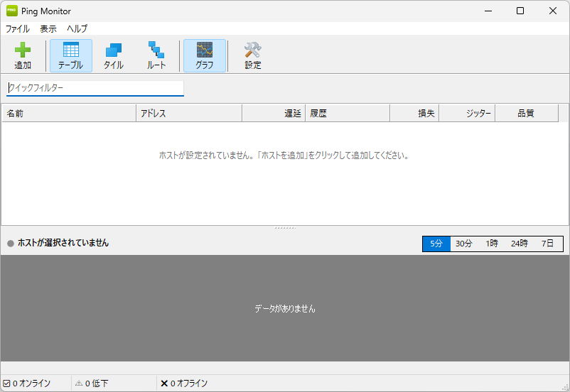Open 設定 settings tools icon
Image resolution: width=570 pixels, height=392 pixels.
pyautogui.click(x=253, y=50)
